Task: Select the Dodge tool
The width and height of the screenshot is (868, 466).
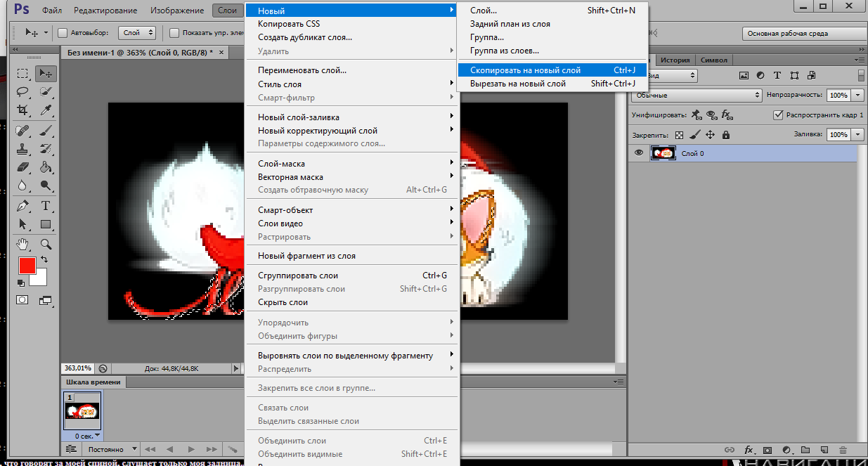Action: coord(46,186)
